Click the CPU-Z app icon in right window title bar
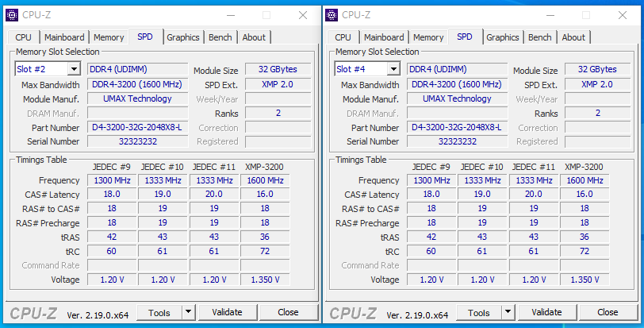Viewport: 644px width, 328px height. pos(332,15)
